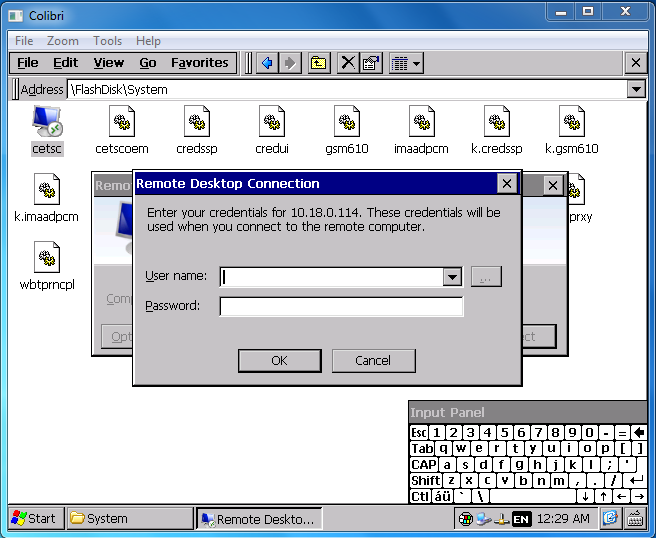
Task: Click the EN language indicator
Action: 521,519
